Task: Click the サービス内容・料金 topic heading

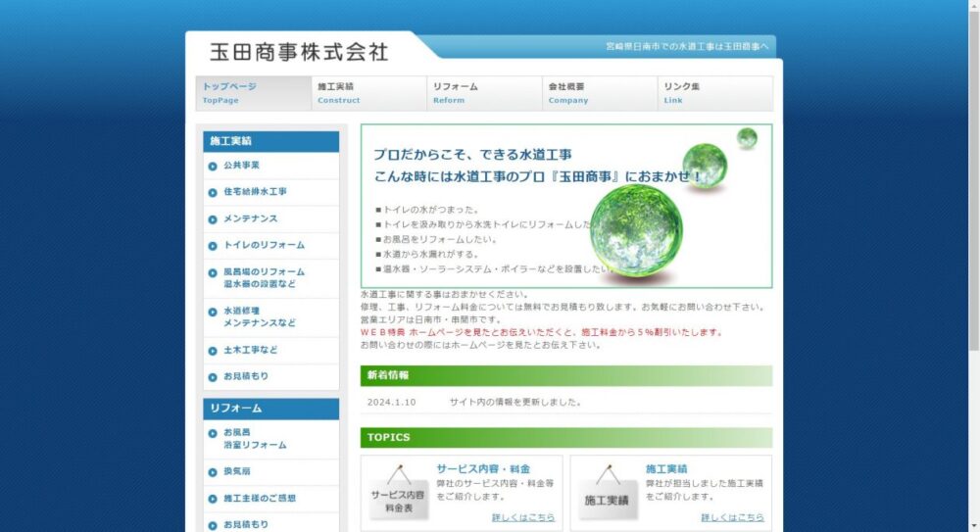Action: (x=483, y=469)
